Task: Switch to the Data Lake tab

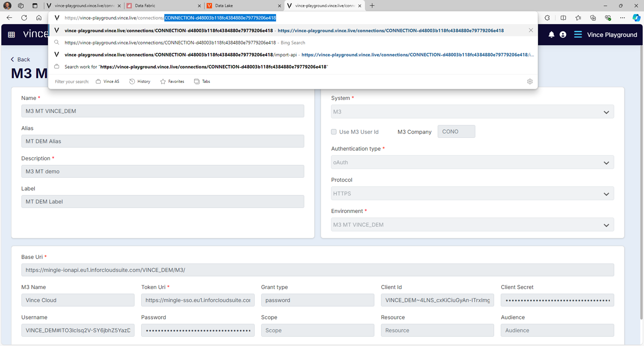Action: 244,6
